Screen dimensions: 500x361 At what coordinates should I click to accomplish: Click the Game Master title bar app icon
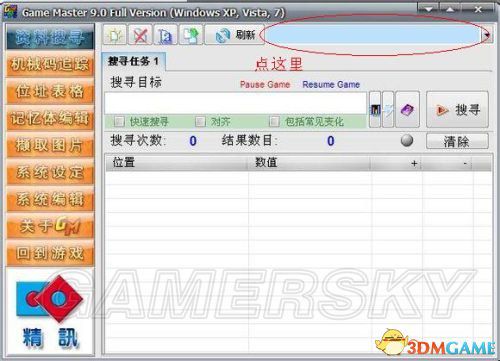pos(10,12)
